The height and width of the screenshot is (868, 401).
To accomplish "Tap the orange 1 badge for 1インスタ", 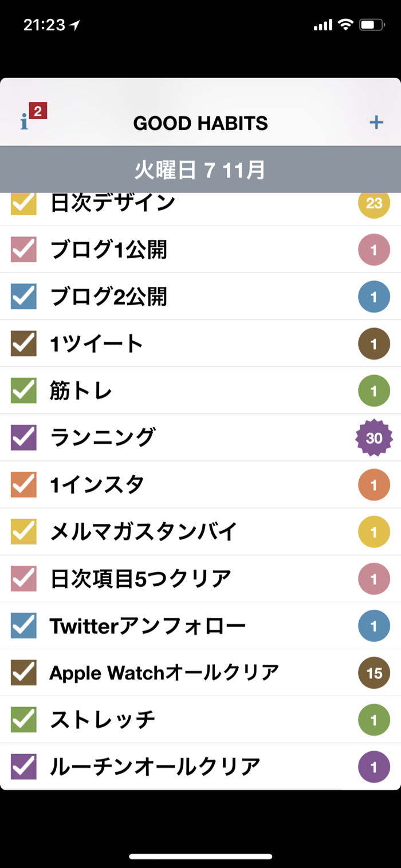I will [x=374, y=485].
